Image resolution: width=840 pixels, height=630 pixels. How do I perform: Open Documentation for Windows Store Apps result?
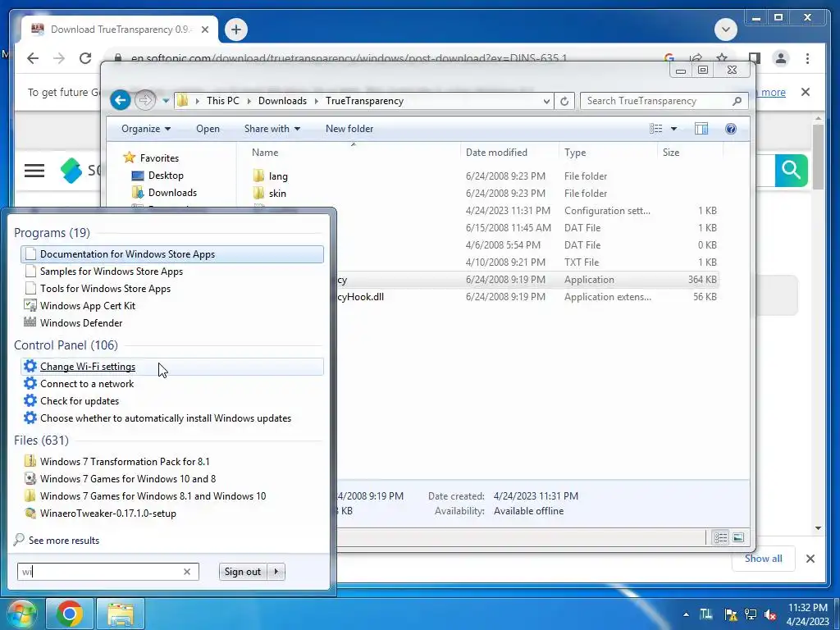(172, 254)
